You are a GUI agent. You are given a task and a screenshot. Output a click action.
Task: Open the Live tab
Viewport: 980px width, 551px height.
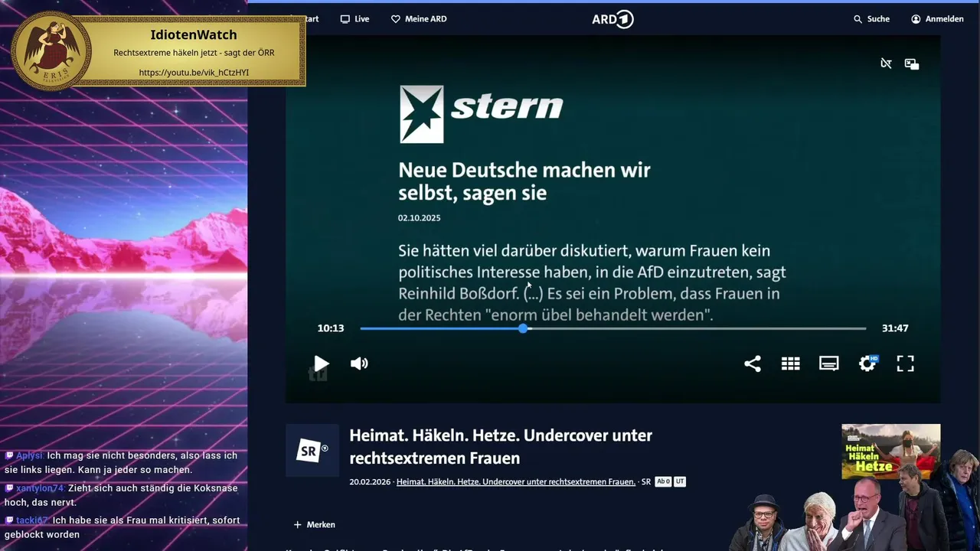point(355,19)
